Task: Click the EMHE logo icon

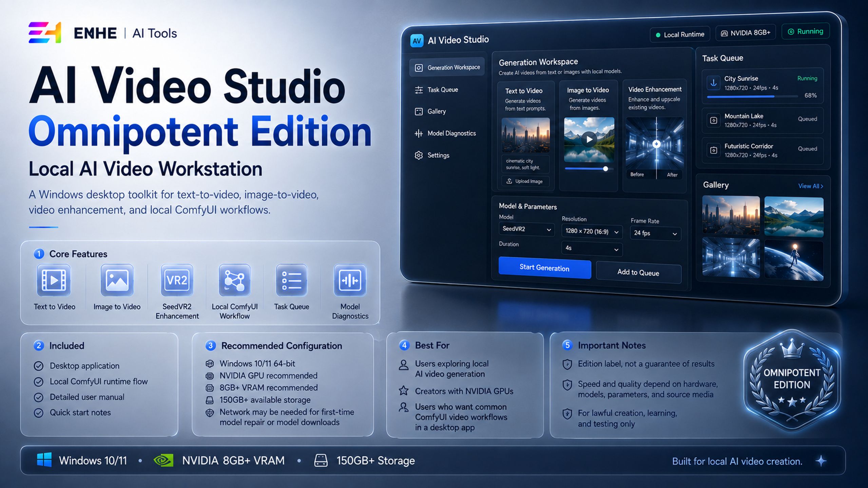Action: [x=45, y=33]
